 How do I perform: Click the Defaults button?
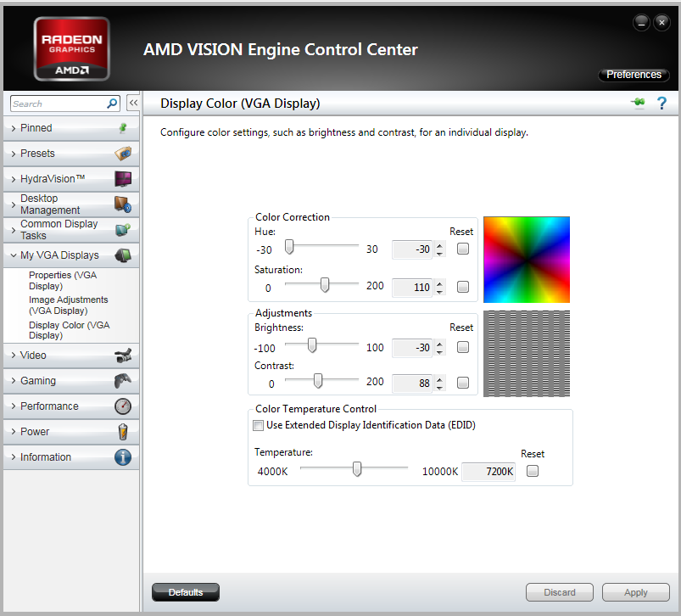186,592
